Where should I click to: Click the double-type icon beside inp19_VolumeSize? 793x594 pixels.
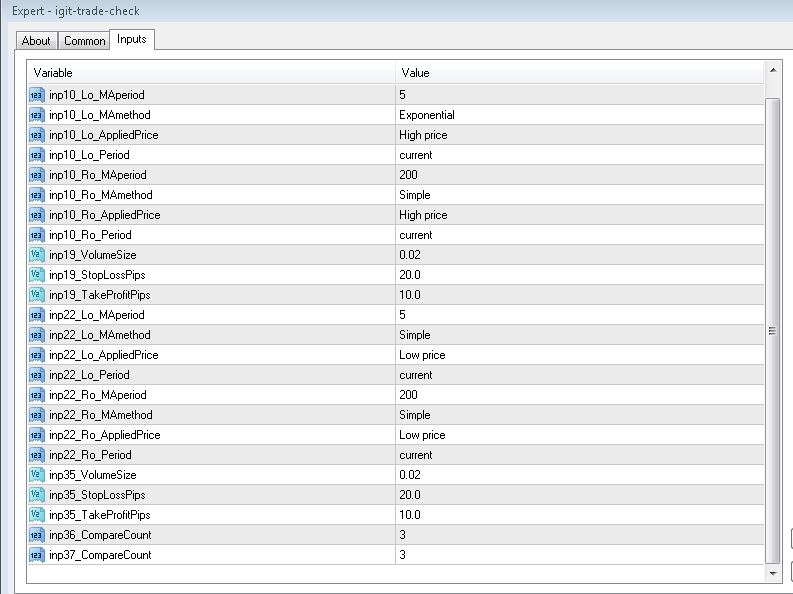tap(37, 255)
